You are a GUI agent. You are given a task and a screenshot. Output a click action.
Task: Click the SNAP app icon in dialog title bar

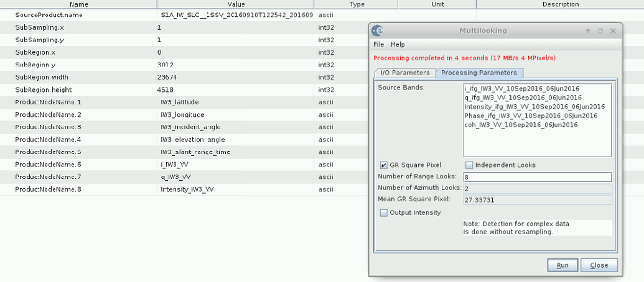[377, 30]
